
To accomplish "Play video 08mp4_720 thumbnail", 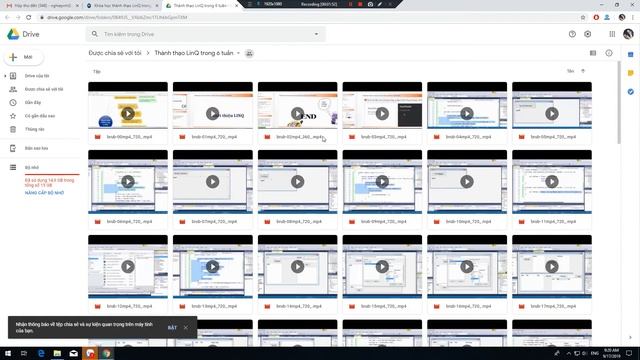I will pos(298,182).
